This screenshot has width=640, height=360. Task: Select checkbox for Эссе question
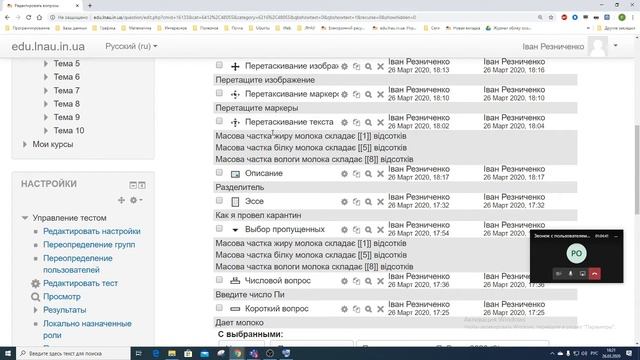pos(220,200)
